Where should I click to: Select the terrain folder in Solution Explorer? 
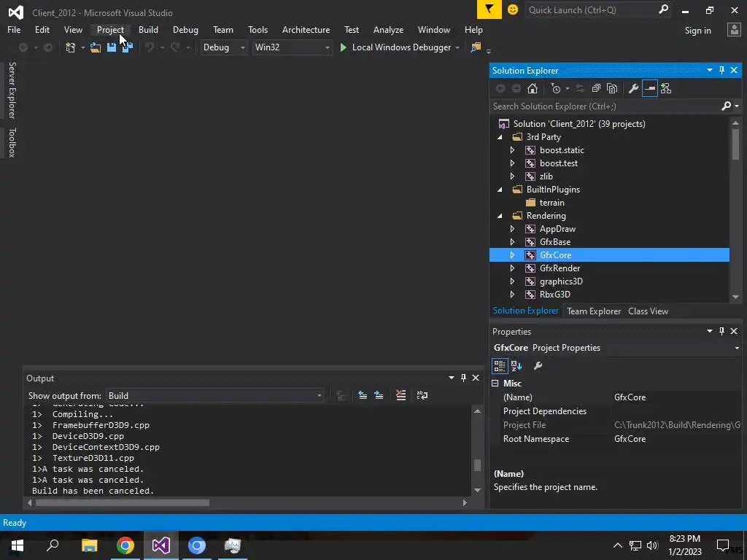click(551, 203)
